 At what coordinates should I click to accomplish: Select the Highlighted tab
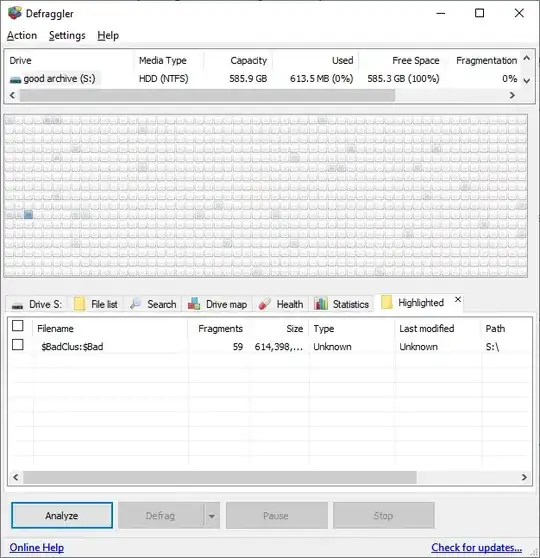(x=420, y=303)
